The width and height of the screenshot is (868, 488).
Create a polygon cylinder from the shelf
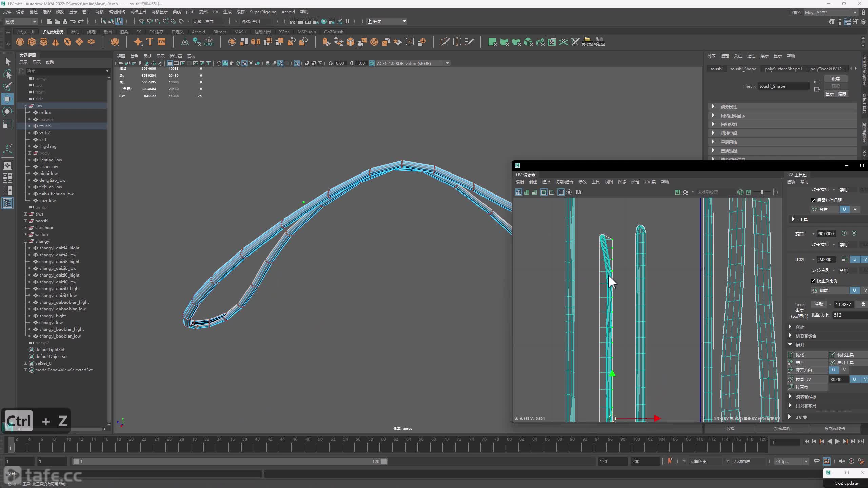click(44, 42)
